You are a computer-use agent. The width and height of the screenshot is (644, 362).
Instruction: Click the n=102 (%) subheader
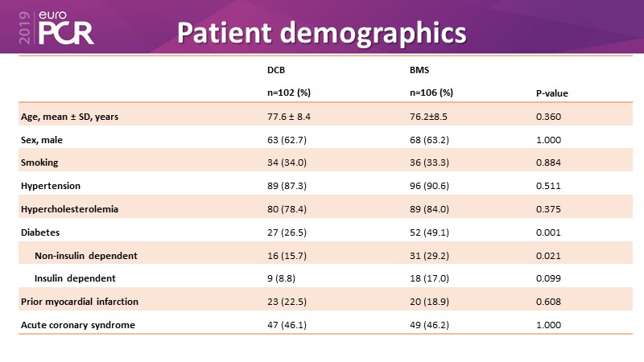[289, 93]
